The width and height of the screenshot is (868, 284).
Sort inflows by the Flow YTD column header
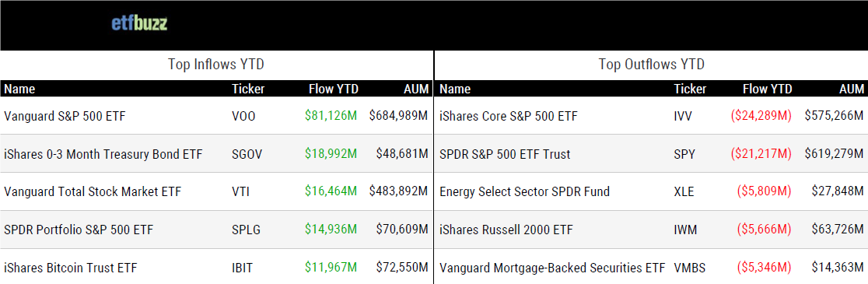(x=334, y=89)
